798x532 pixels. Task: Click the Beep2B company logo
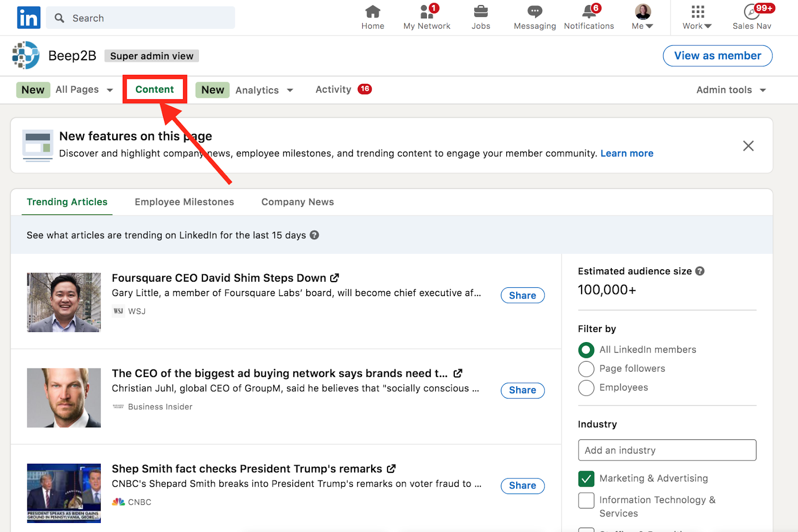(26, 55)
